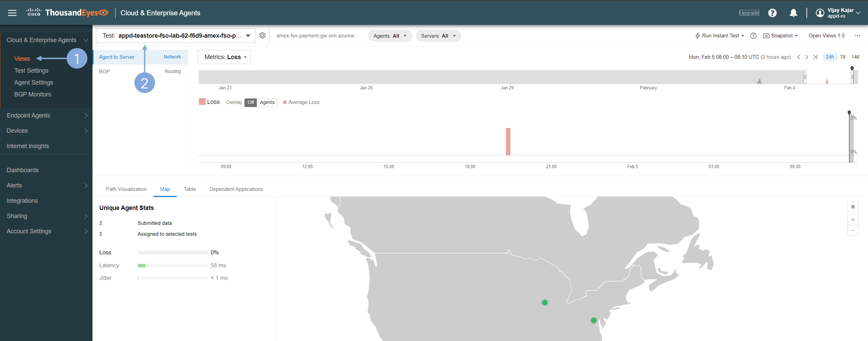Zoom in on the map
The width and height of the screenshot is (868, 341).
852,220
